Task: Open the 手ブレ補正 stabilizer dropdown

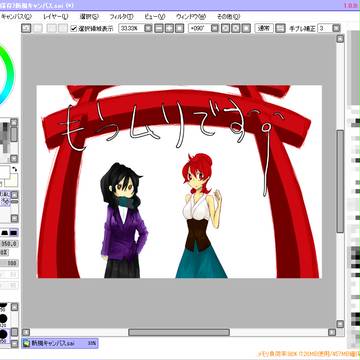Action: (x=337, y=28)
